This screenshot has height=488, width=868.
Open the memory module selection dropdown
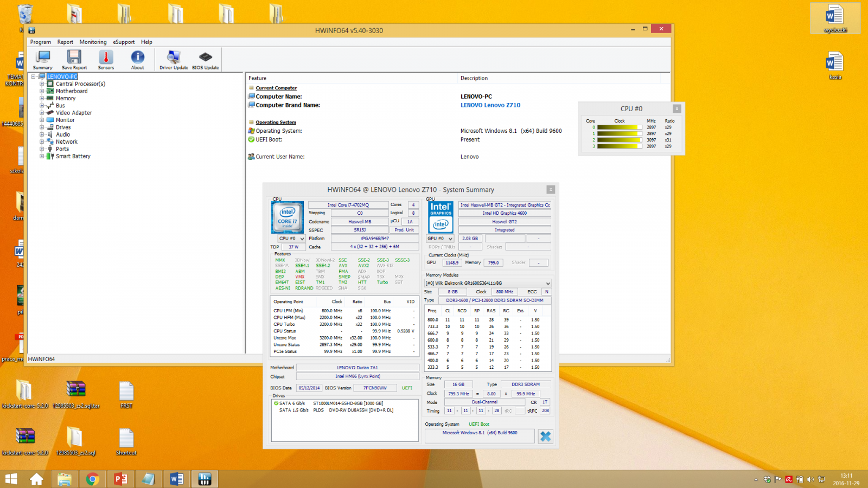tap(488, 283)
